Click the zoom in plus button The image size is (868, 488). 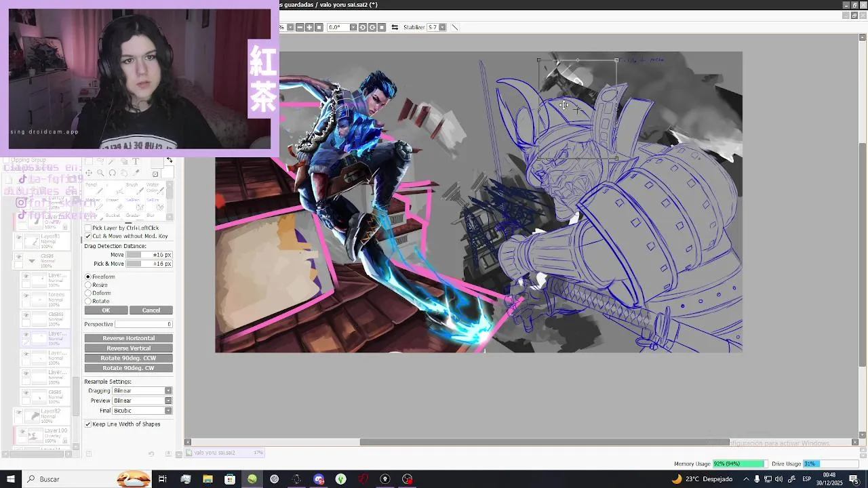309,27
